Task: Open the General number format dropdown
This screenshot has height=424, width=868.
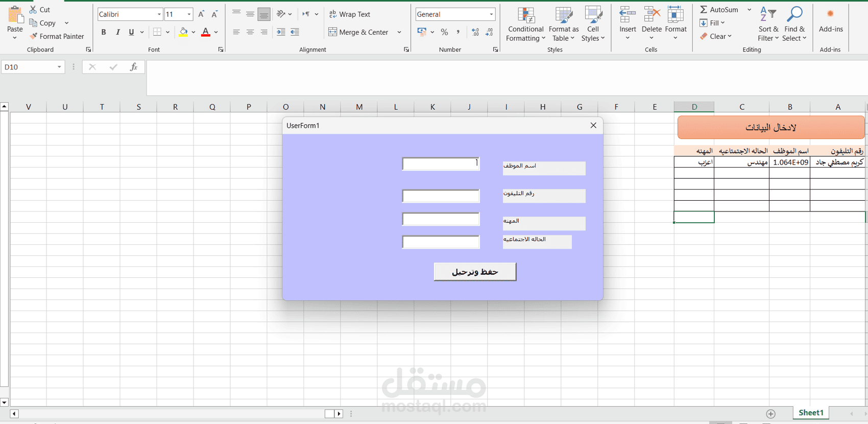Action: click(491, 14)
